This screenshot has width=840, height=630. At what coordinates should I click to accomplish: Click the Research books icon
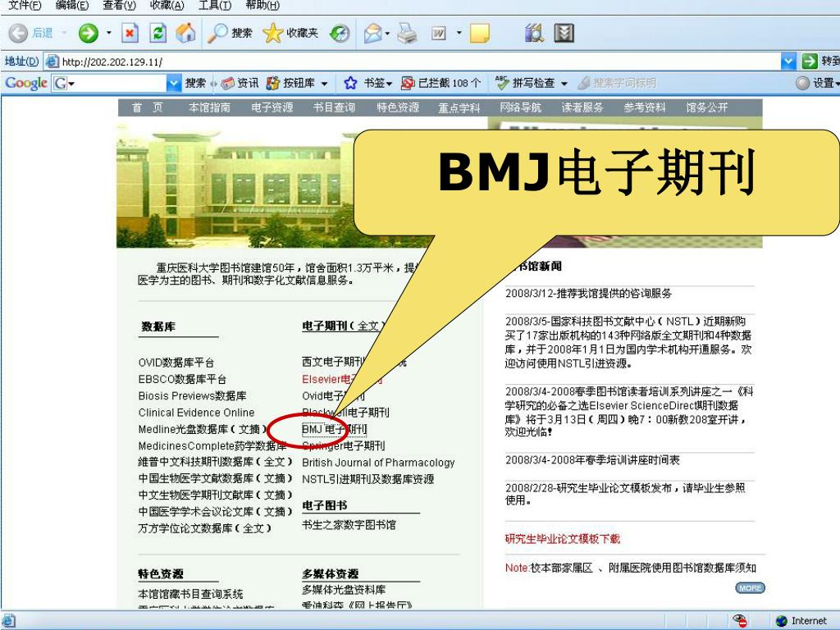(534, 33)
